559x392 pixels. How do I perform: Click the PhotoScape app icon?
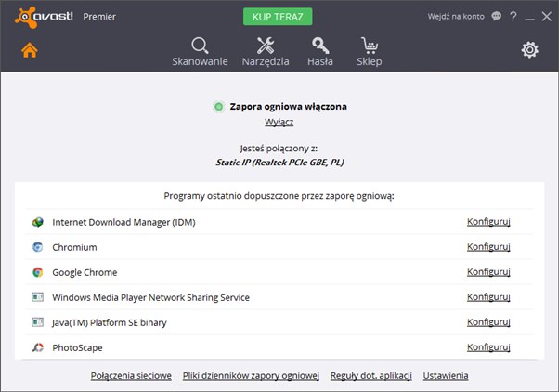coord(38,347)
